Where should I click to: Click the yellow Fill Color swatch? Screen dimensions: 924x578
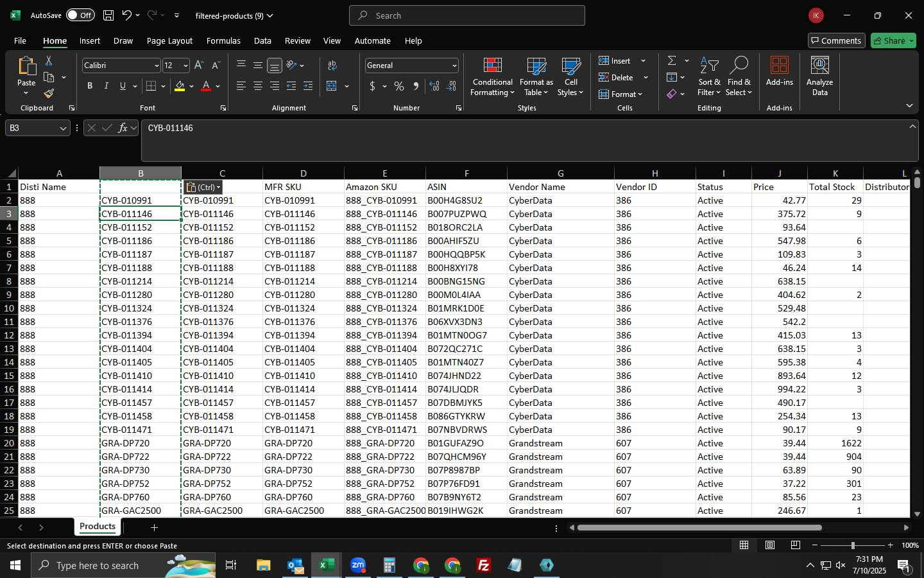point(180,86)
